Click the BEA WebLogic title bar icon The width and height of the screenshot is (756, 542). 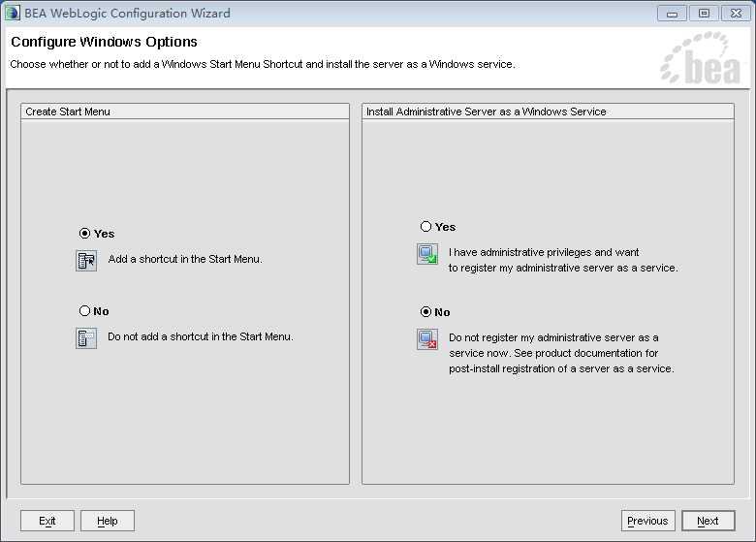click(x=13, y=13)
